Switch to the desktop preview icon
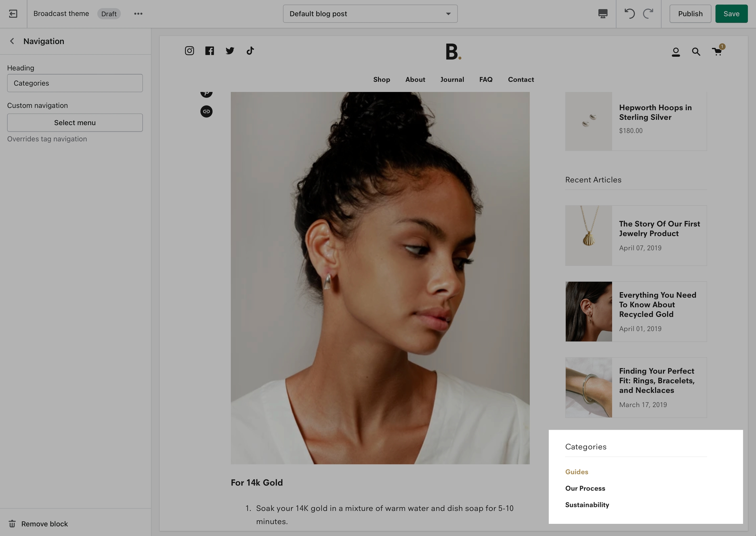Screen dimensions: 756x536 pyautogui.click(x=603, y=14)
